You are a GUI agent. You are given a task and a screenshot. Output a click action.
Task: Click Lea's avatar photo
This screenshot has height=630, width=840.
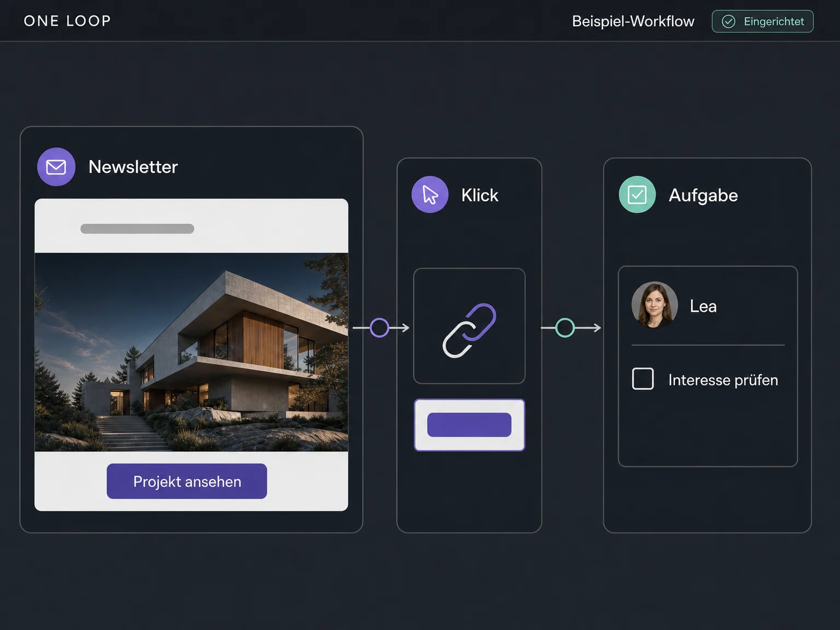pos(655,305)
